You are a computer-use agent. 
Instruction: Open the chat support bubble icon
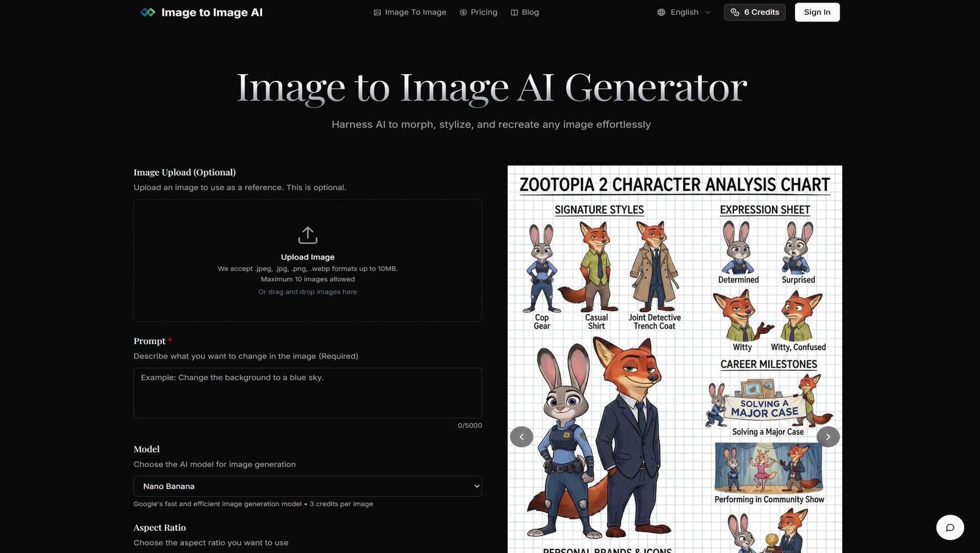(x=950, y=527)
